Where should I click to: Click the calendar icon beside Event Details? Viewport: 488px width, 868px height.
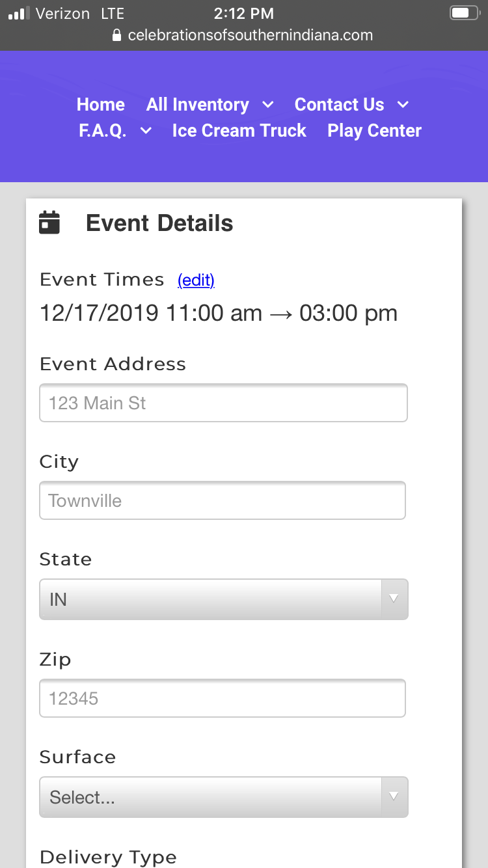(49, 223)
